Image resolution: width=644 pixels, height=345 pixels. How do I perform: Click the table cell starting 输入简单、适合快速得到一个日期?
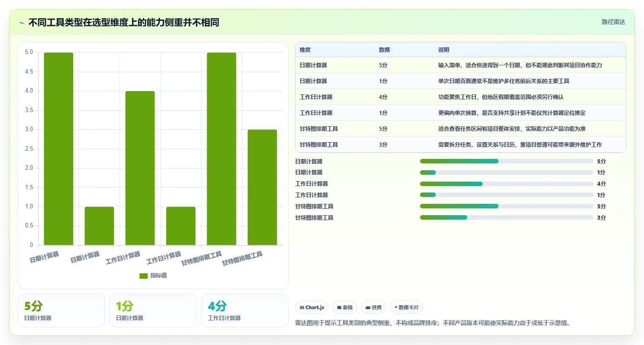pyautogui.click(x=520, y=65)
